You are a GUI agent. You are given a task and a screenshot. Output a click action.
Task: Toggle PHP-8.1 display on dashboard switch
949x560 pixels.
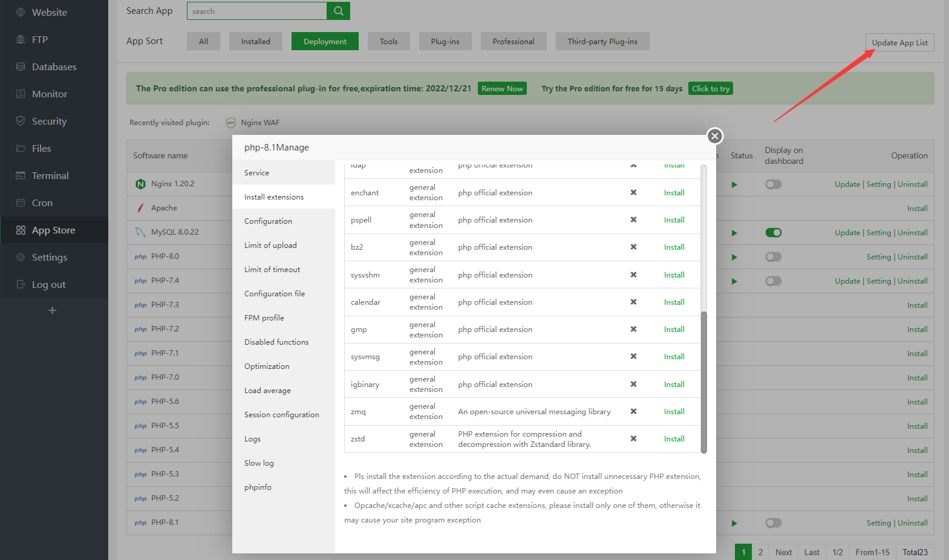coord(773,523)
